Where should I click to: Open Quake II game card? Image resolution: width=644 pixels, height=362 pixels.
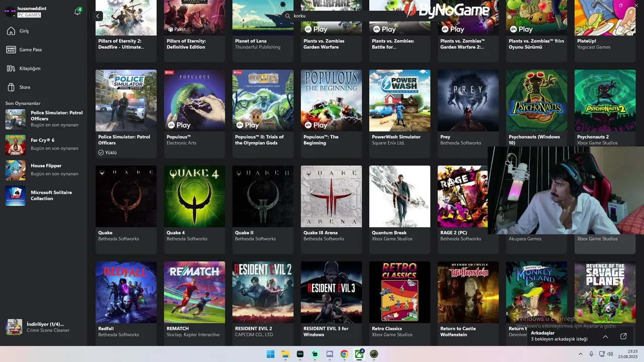click(263, 210)
